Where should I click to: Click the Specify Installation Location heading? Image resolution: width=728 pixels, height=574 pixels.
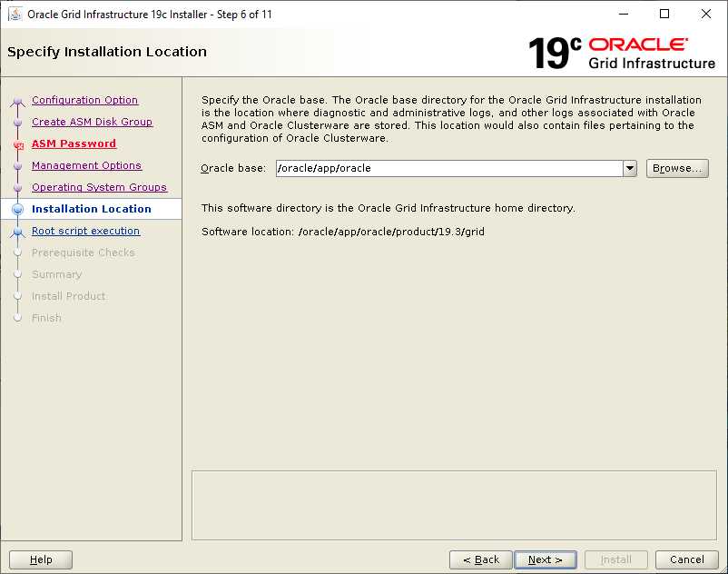coord(107,52)
